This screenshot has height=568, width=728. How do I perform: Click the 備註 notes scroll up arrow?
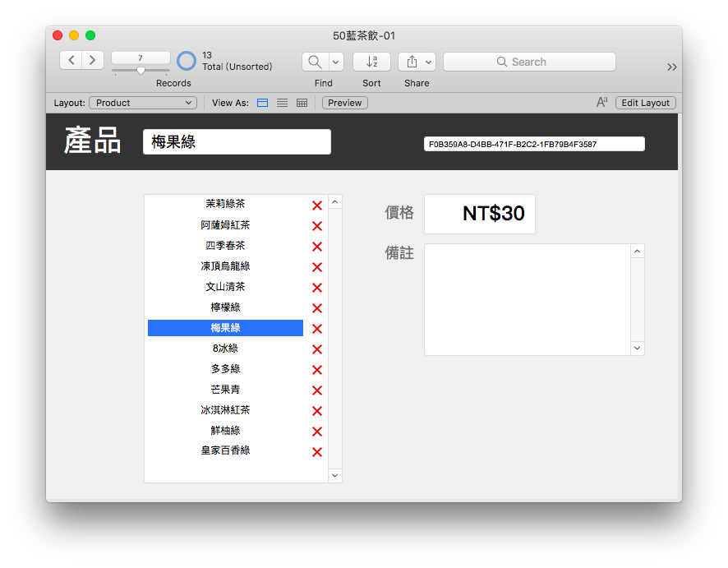(638, 252)
